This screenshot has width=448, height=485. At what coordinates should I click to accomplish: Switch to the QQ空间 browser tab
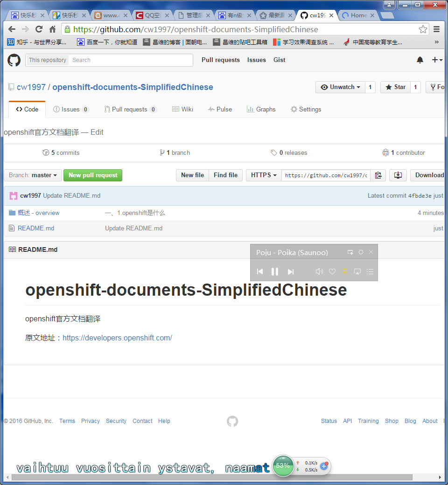point(152,15)
